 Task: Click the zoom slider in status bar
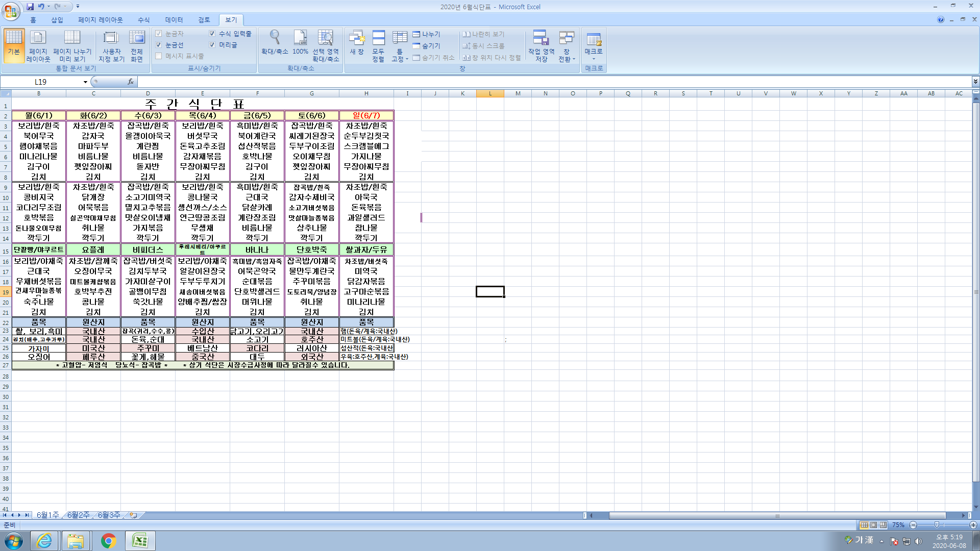[x=937, y=525]
